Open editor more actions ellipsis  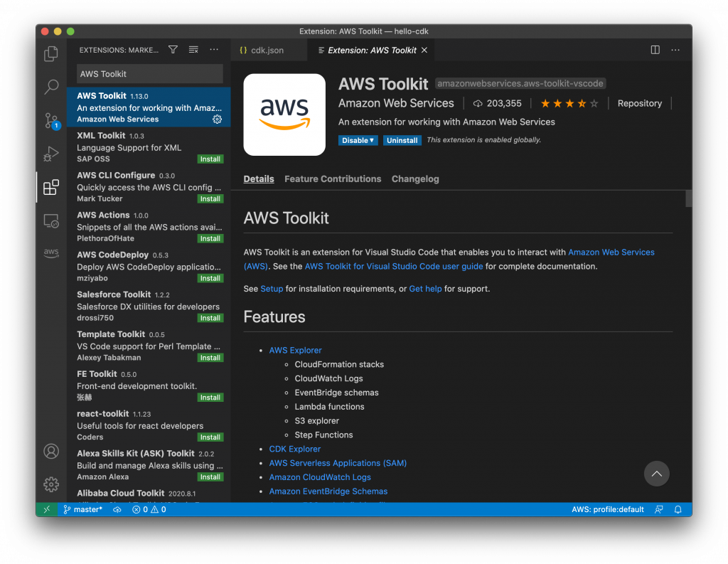tap(675, 50)
